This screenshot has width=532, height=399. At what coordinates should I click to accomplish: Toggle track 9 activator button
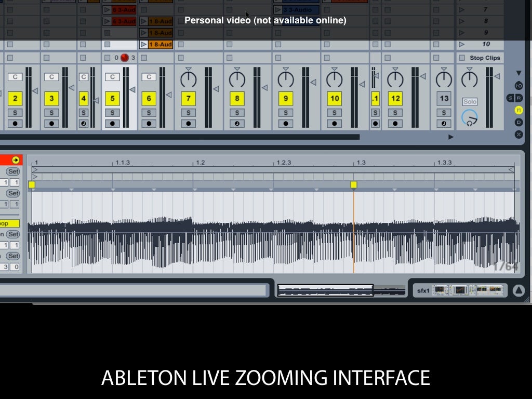(286, 98)
